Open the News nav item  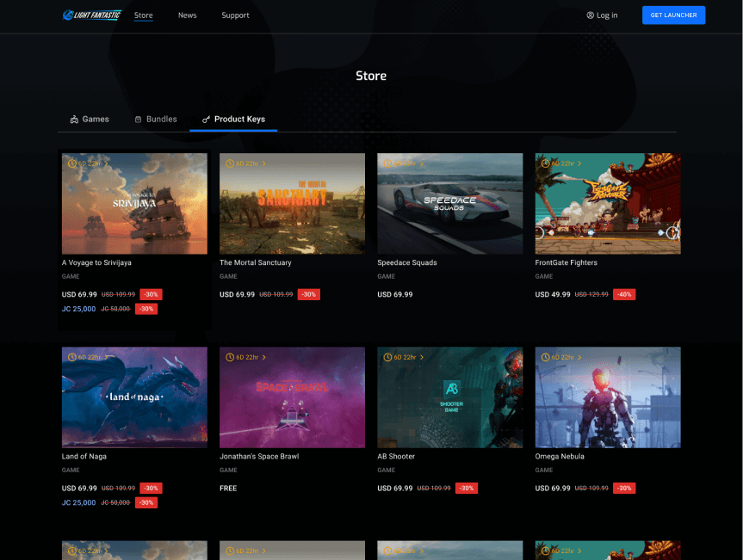[x=187, y=15]
